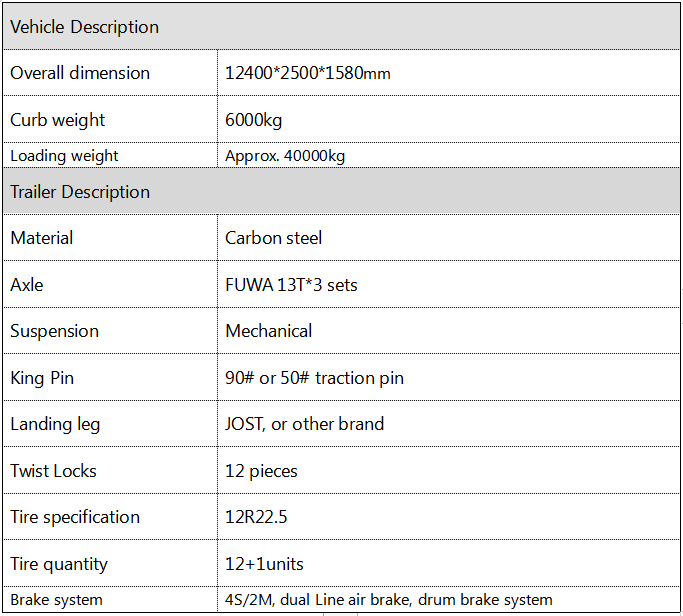The height and width of the screenshot is (616, 683).
Task: Click the 12R22.5 tire specification value
Action: pyautogui.click(x=256, y=517)
